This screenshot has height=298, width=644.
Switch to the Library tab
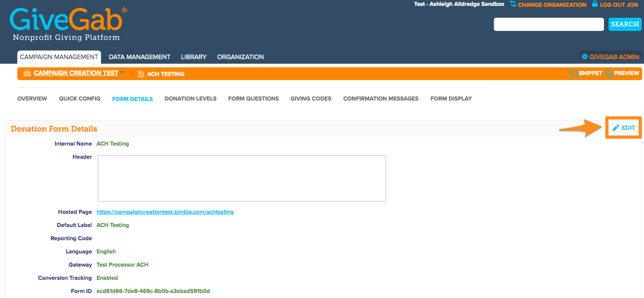click(x=194, y=57)
